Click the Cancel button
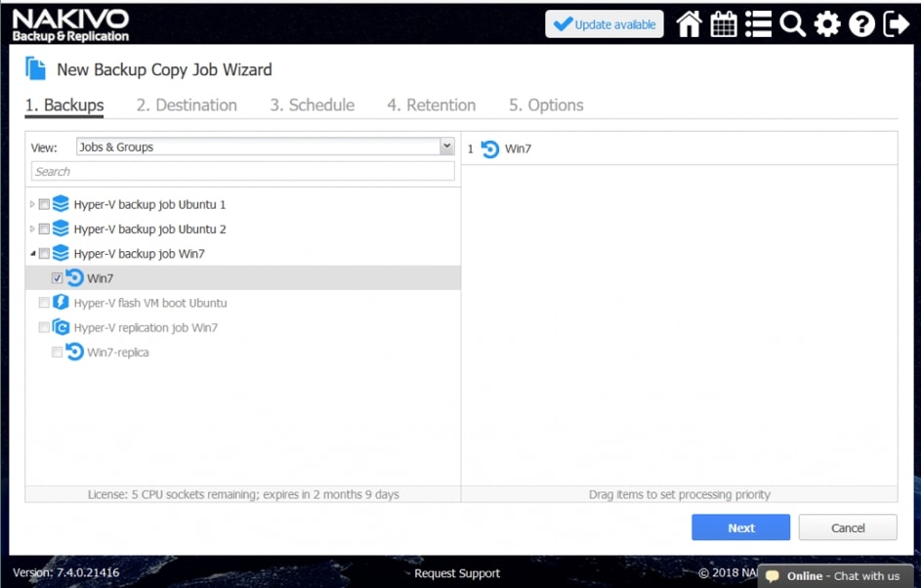The image size is (921, 588). coord(847,527)
